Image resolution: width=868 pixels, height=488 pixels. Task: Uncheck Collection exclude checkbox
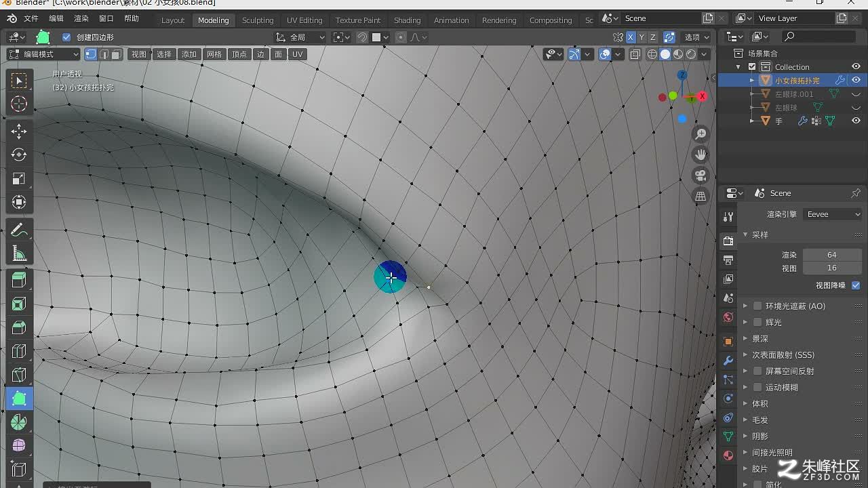click(x=752, y=66)
